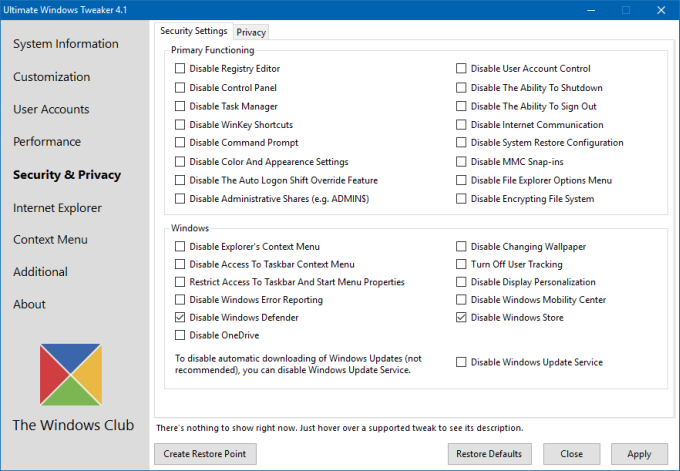Click The Windows Club logo icon

coord(72,375)
